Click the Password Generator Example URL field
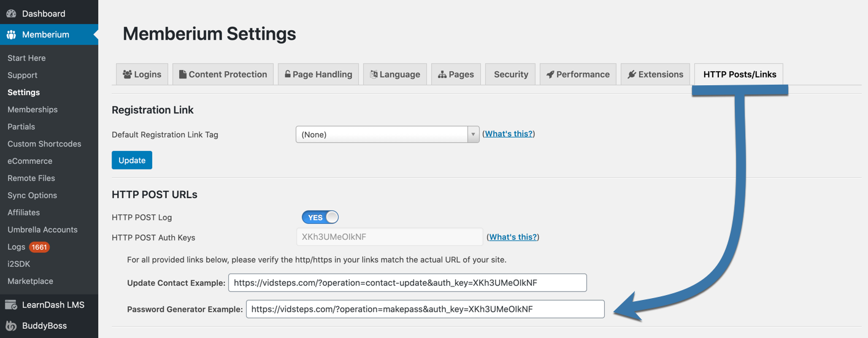This screenshot has height=338, width=868. pyautogui.click(x=425, y=309)
